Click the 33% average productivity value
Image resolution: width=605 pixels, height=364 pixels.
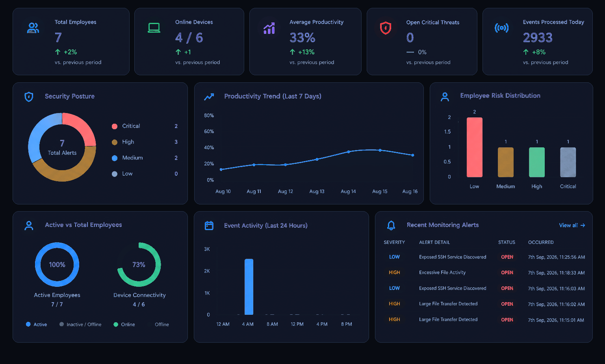click(302, 38)
